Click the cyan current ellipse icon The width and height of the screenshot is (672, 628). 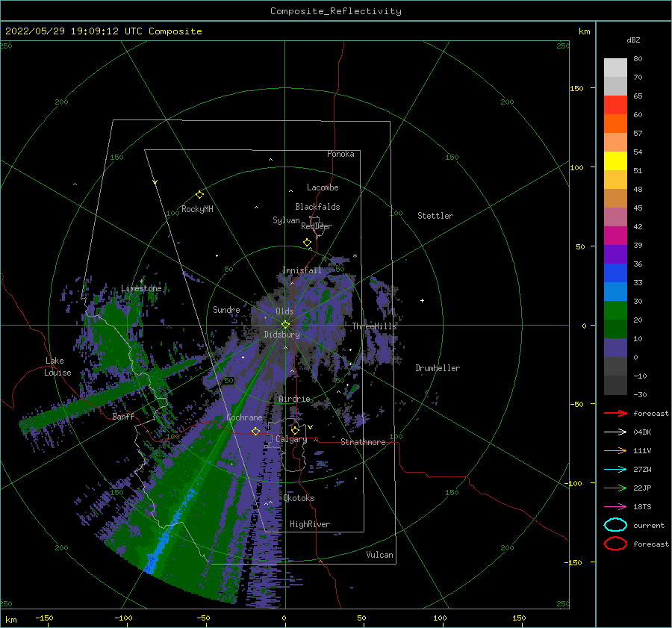615,525
